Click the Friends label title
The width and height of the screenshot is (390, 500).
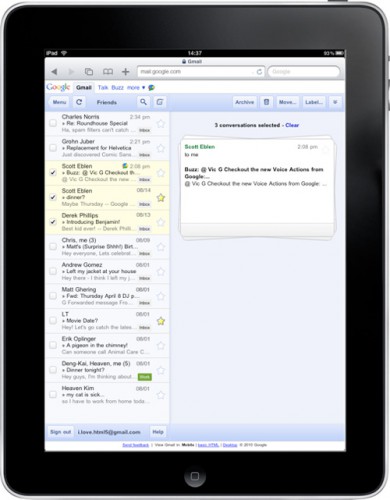107,102
